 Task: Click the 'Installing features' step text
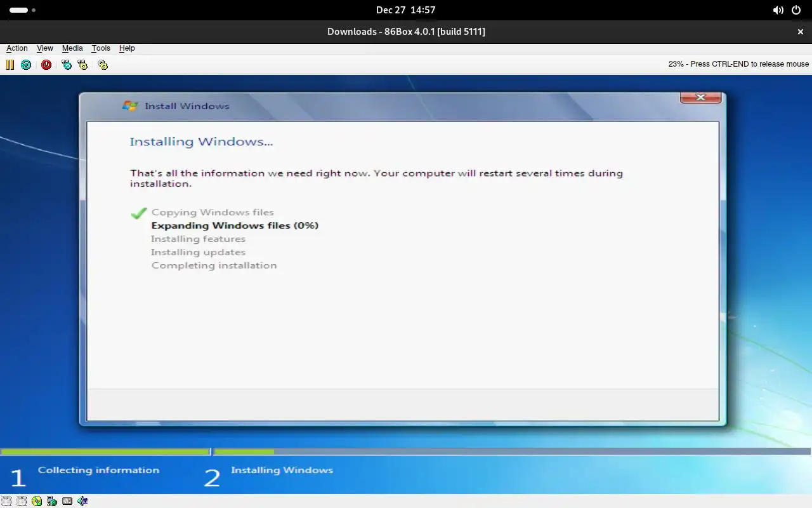198,239
